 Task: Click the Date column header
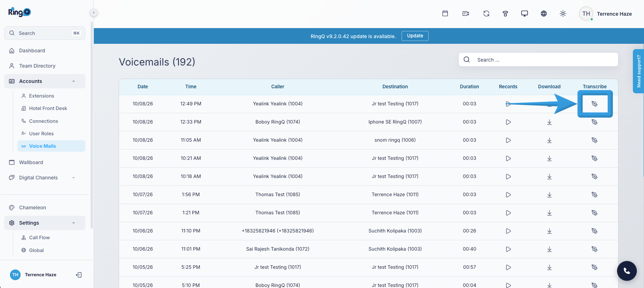click(143, 87)
